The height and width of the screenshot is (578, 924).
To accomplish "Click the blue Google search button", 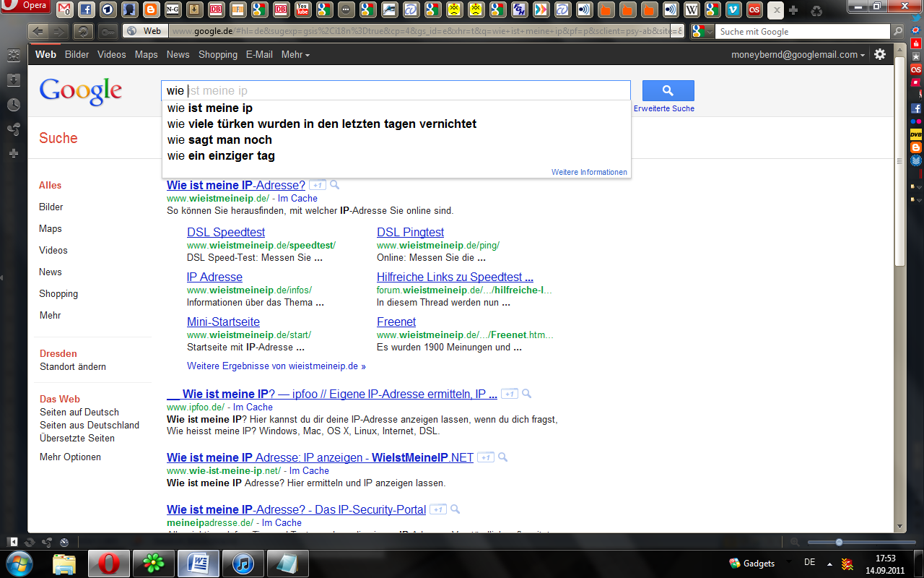I will click(668, 90).
